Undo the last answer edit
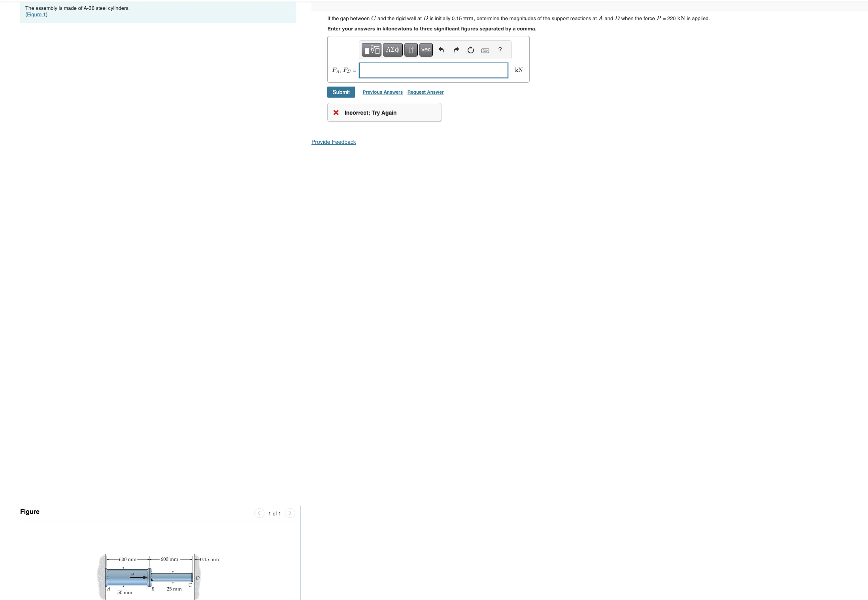This screenshot has height=600, width=868. [441, 50]
